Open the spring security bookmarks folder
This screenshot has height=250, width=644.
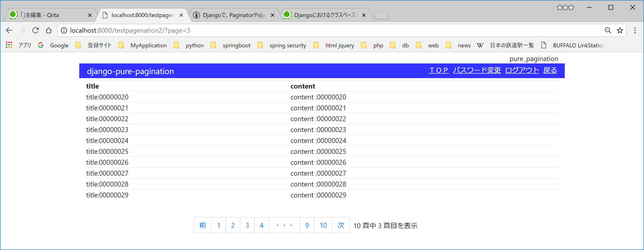pos(288,45)
